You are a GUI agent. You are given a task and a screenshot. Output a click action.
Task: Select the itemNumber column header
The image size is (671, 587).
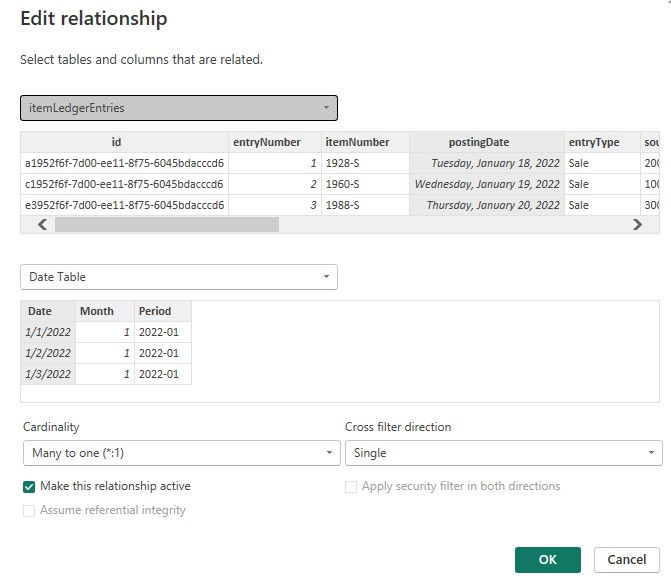pos(365,142)
